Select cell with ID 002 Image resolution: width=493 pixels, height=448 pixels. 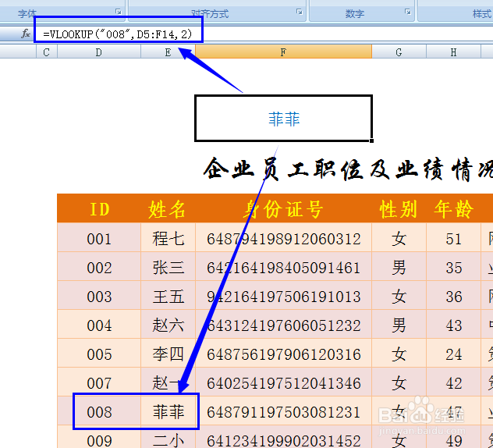[99, 267]
